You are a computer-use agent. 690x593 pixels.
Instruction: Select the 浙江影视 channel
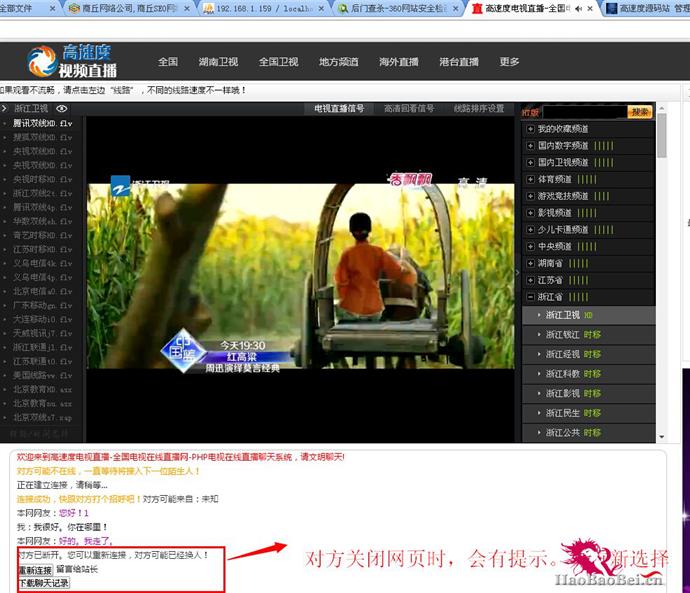tap(589, 393)
